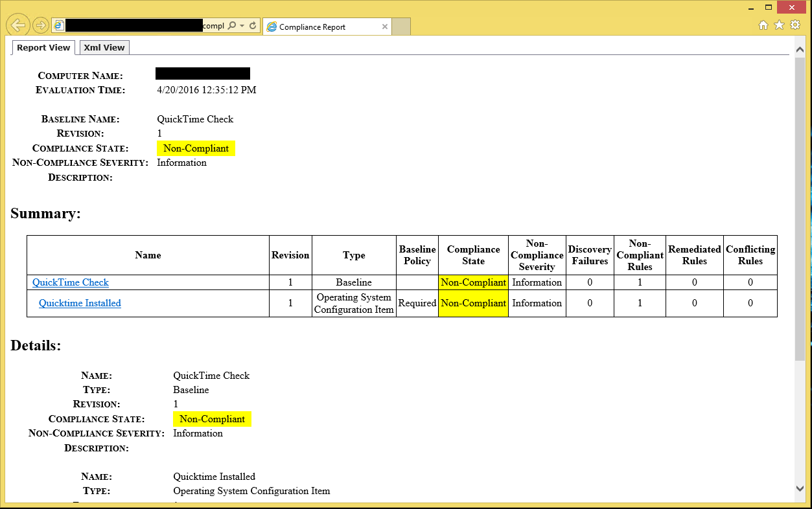
Task: Click the scrollbar down arrow
Action: point(800,489)
